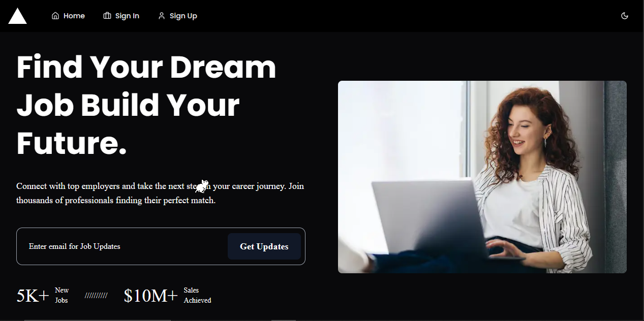Open the Sign Up nav link
The height and width of the screenshot is (321, 644).
click(177, 16)
